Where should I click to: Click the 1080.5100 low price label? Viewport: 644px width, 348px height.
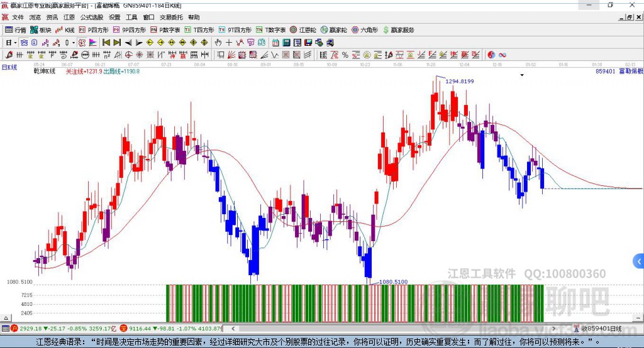click(394, 282)
